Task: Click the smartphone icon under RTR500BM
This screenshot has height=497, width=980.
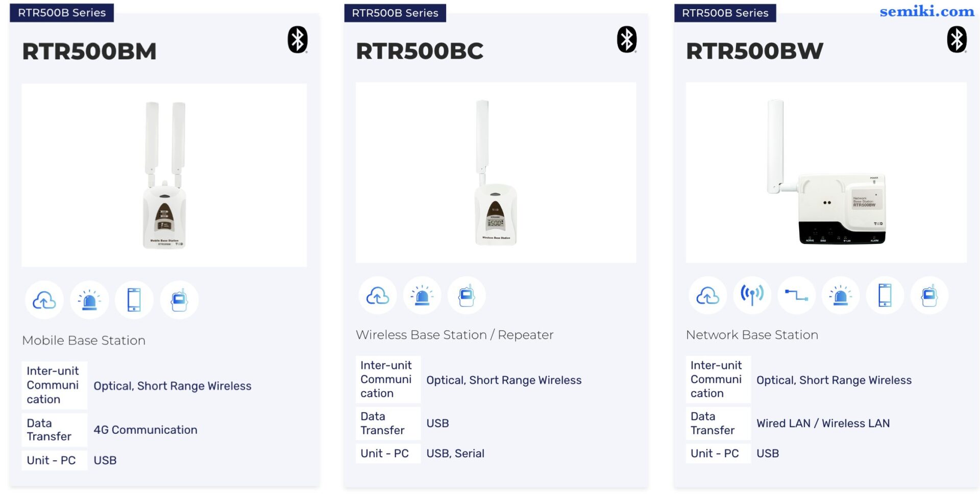Action: click(134, 300)
